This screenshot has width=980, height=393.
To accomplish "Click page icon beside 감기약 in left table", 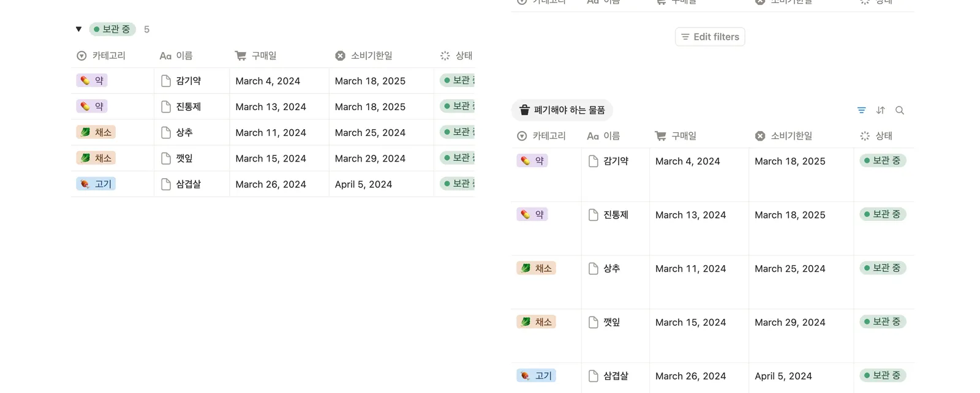I will (165, 81).
